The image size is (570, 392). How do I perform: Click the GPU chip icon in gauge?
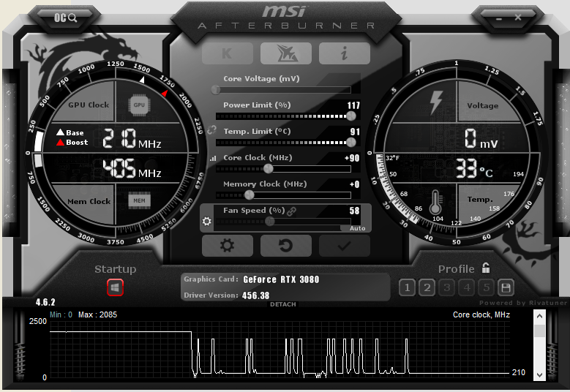tap(139, 105)
